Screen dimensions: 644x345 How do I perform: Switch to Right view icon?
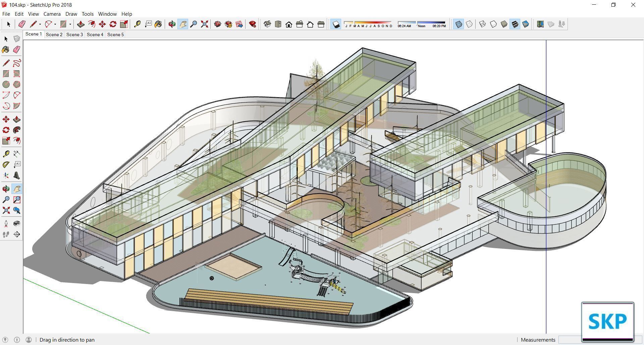coord(300,24)
